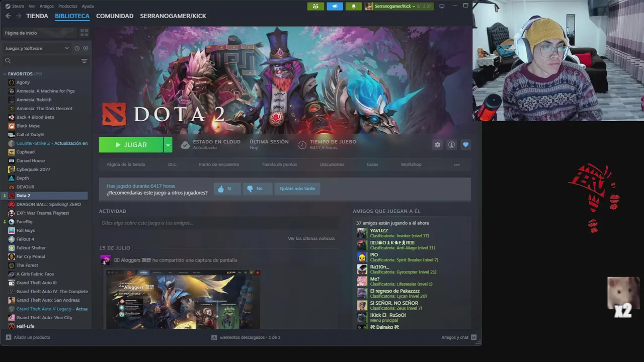The image size is (644, 362).
Task: Open Página de la tienda link
Action: [x=126, y=164]
